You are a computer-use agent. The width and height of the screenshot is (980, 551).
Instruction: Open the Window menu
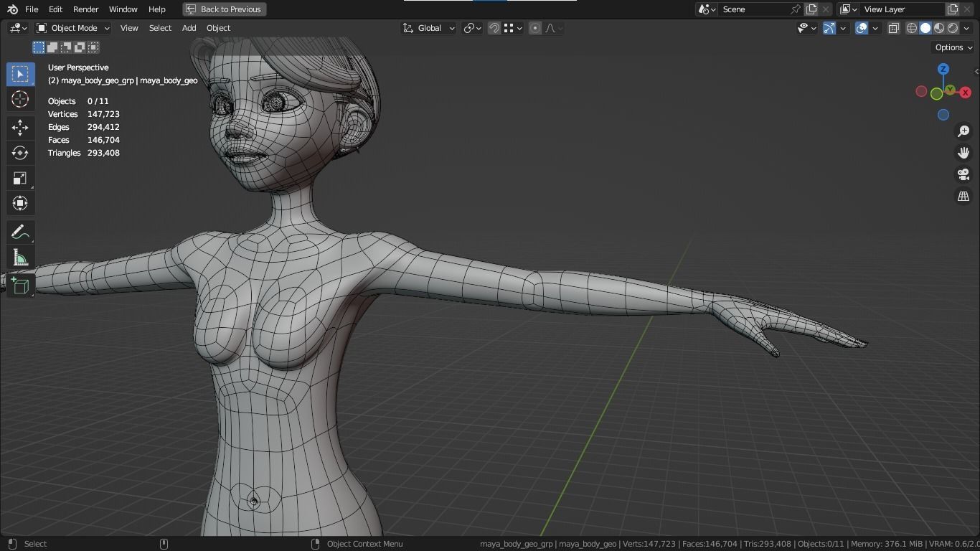pyautogui.click(x=123, y=9)
